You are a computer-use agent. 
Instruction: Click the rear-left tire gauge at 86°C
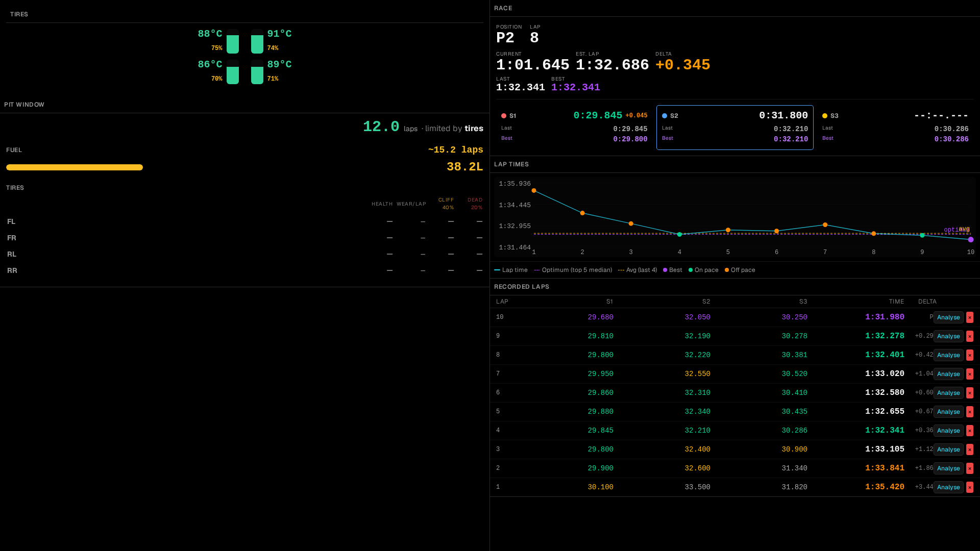(x=233, y=72)
